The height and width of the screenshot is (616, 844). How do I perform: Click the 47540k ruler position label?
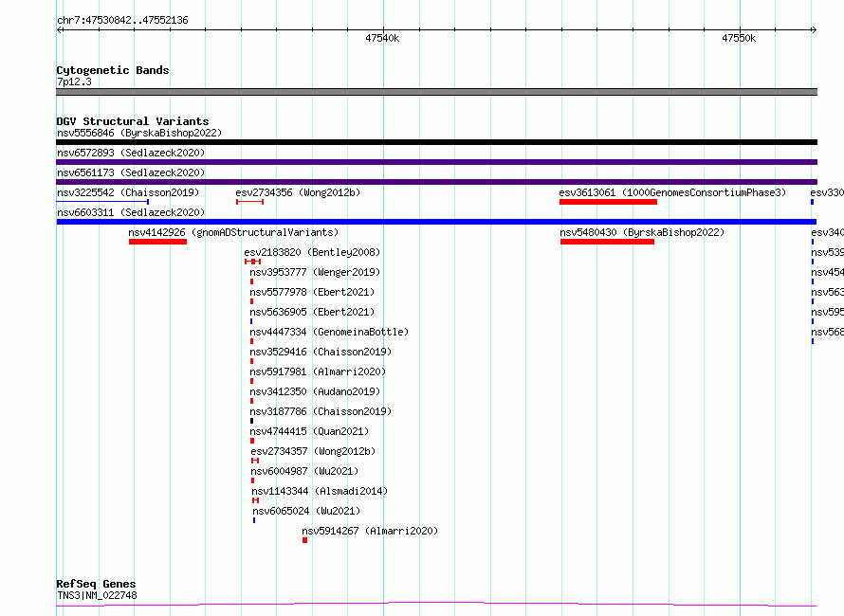click(x=382, y=38)
